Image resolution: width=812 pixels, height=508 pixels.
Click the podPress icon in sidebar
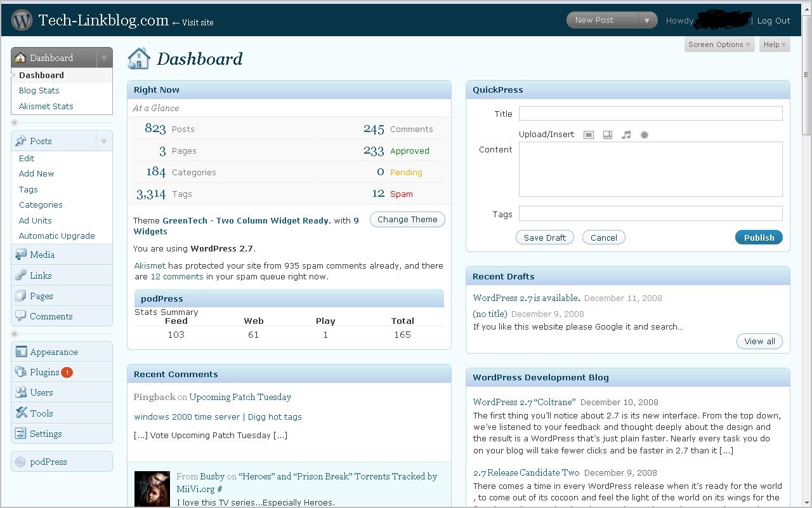pos(21,462)
